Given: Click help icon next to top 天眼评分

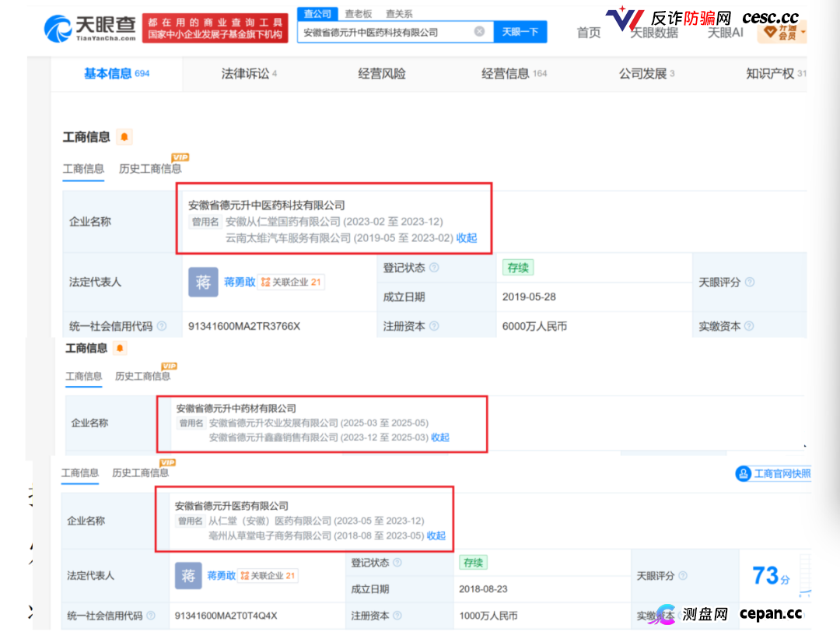Looking at the screenshot, I should pos(750,282).
